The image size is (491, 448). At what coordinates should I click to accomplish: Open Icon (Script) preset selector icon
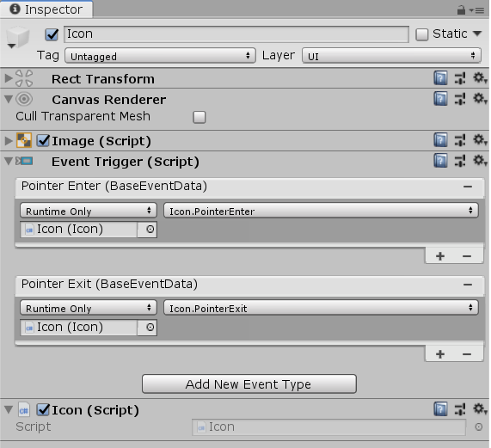[460, 409]
